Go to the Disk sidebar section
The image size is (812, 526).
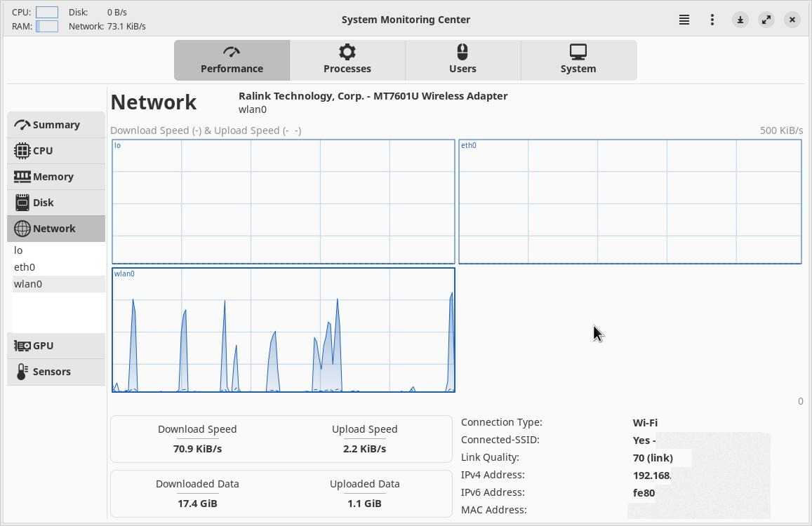[56, 203]
